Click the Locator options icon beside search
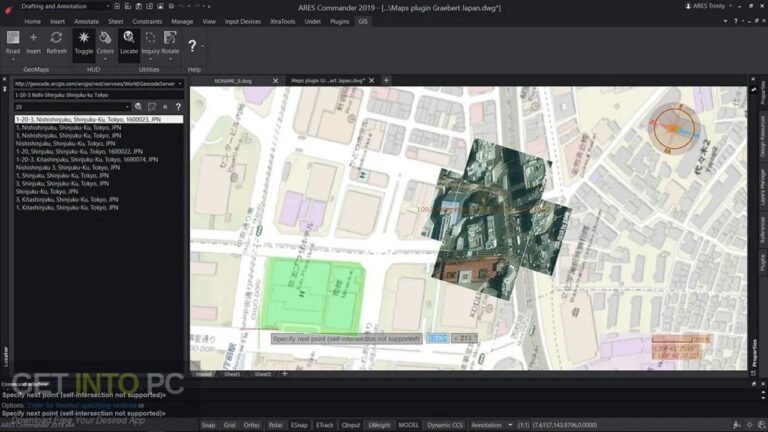Image resolution: width=768 pixels, height=432 pixels. [152, 106]
